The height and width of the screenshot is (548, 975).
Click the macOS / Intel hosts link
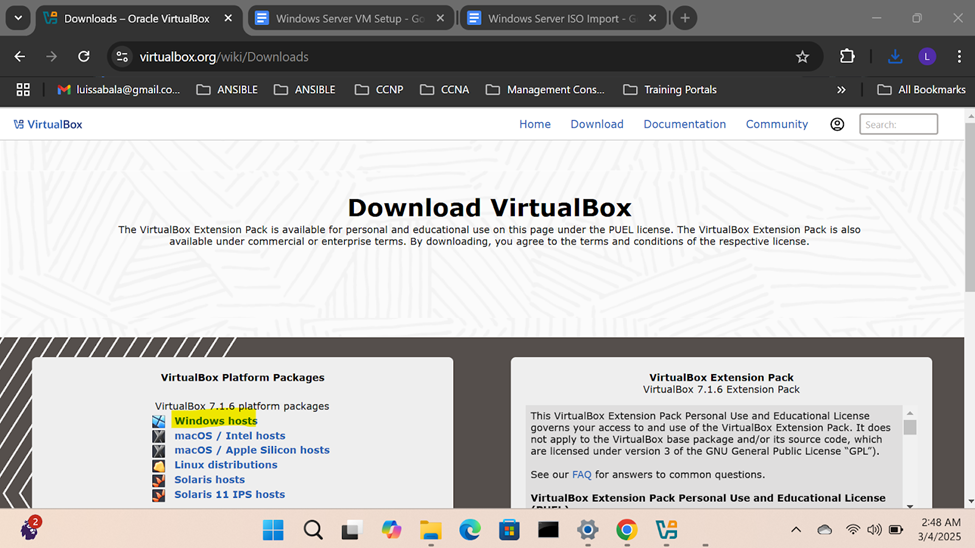pos(229,436)
